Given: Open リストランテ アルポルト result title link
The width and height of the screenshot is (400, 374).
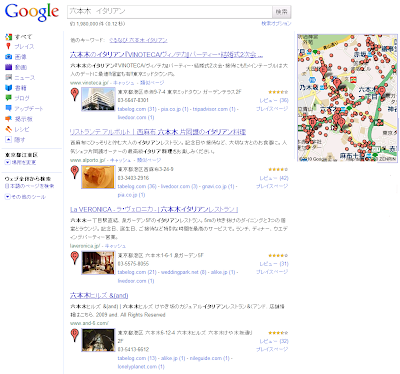Looking at the screenshot, I should point(158,132).
